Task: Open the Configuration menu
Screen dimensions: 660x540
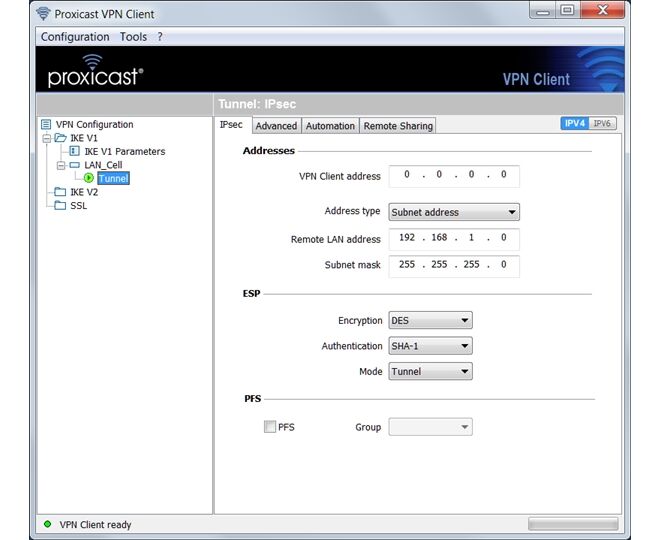Action: coord(75,37)
